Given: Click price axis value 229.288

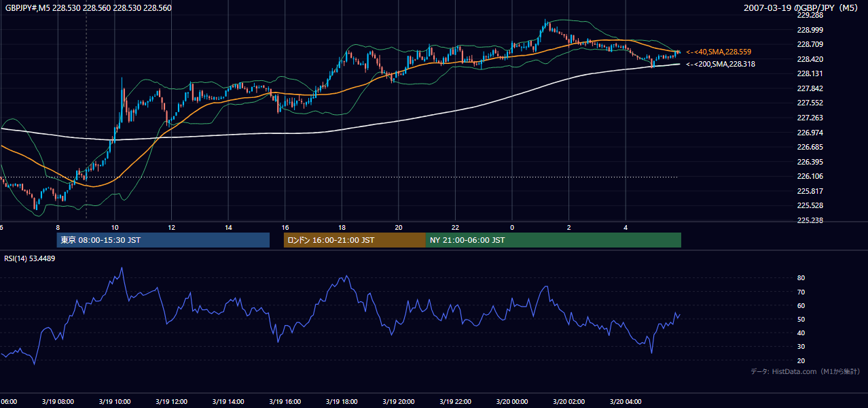Looking at the screenshot, I should tap(810, 15).
